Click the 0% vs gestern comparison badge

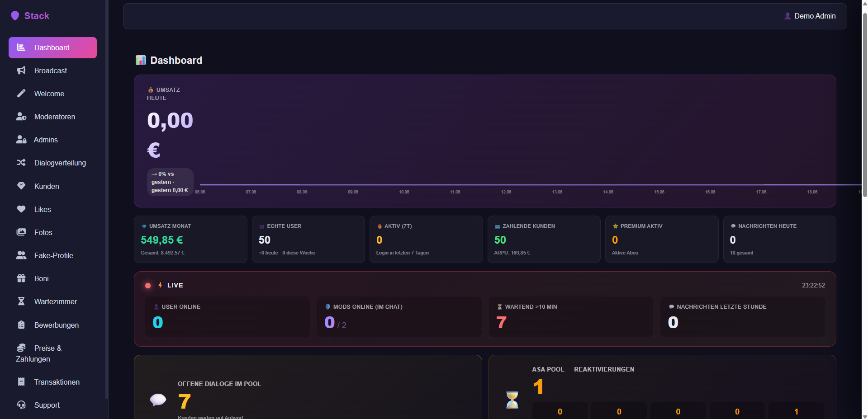(170, 182)
